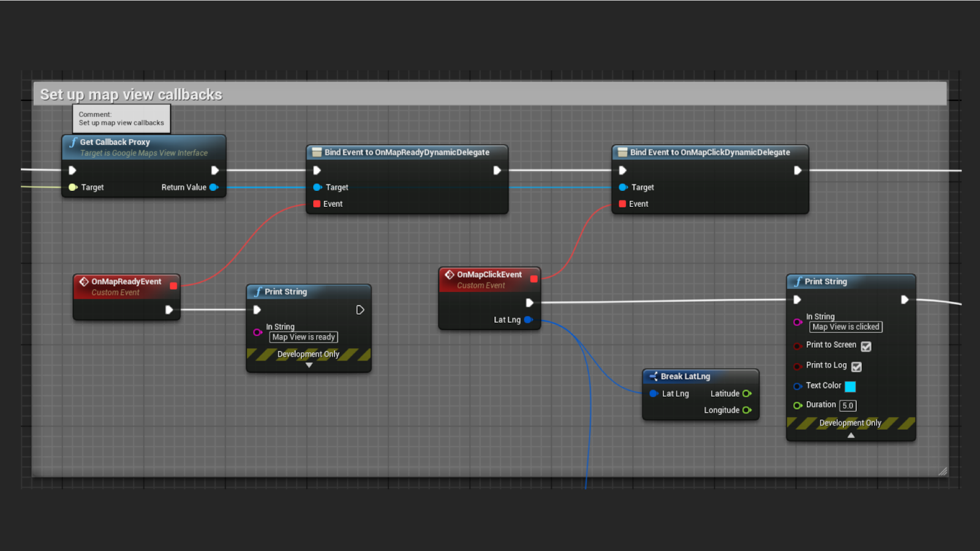This screenshot has width=980, height=551.
Task: Toggle the Print to Screen checkbox
Action: click(x=866, y=347)
